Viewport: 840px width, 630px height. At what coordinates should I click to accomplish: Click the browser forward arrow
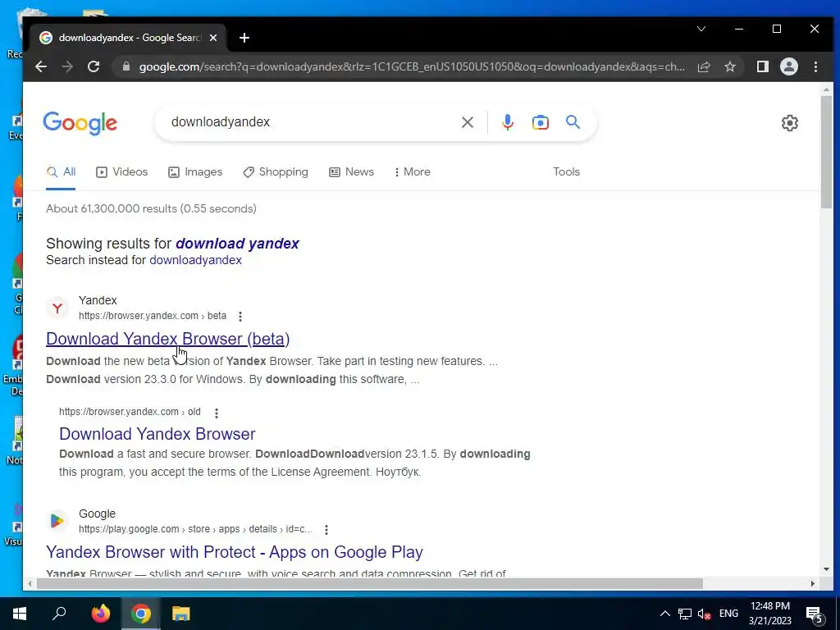tap(67, 67)
